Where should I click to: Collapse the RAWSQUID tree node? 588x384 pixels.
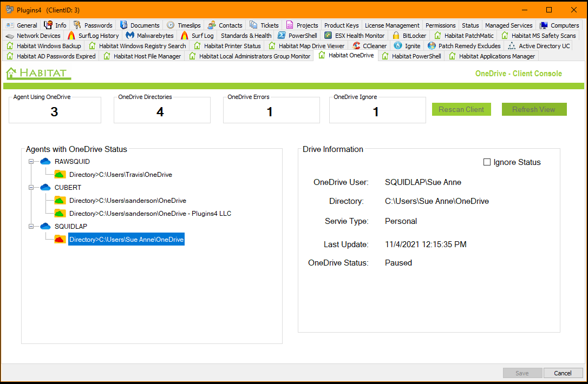coord(31,162)
